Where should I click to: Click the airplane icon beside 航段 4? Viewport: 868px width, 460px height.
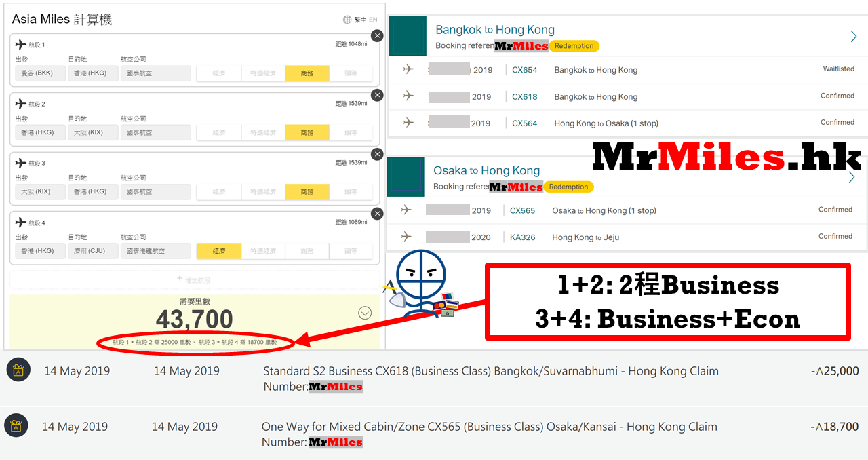pos(20,222)
